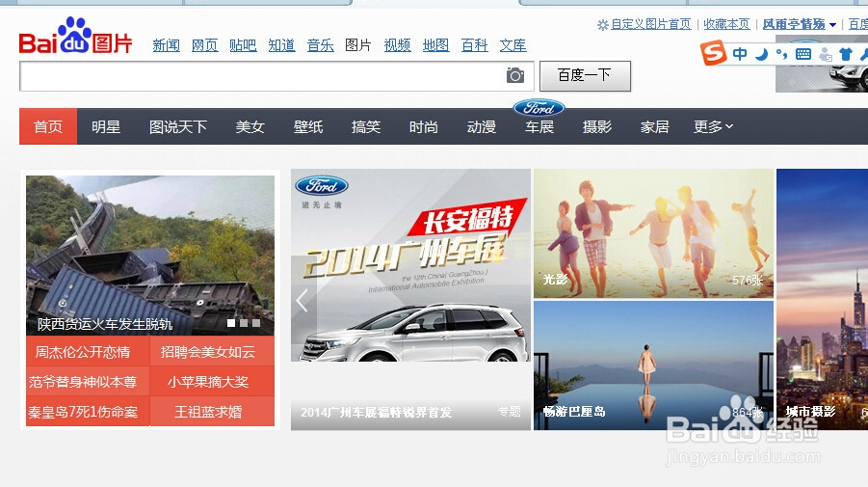Image resolution: width=868 pixels, height=487 pixels.
Task: Select the first carousel dot on news image
Action: coord(231,323)
